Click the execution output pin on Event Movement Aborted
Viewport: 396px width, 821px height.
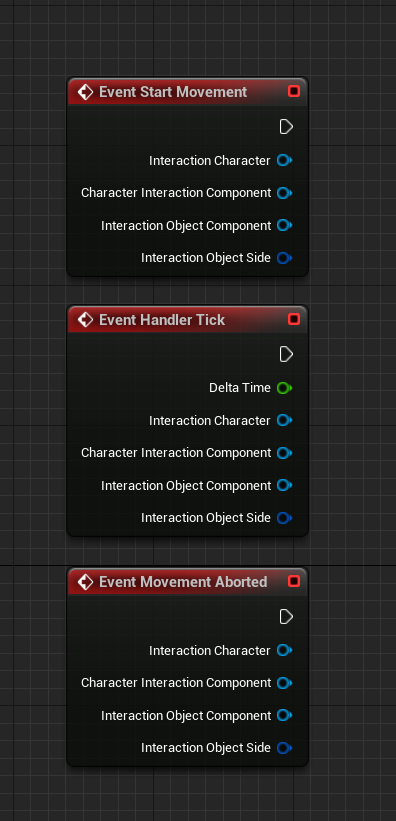point(286,617)
